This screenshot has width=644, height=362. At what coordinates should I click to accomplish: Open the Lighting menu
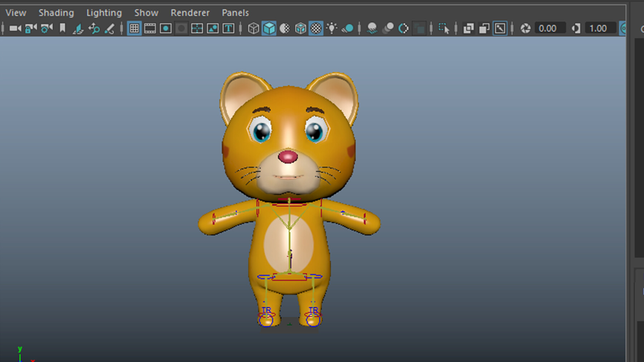point(103,13)
